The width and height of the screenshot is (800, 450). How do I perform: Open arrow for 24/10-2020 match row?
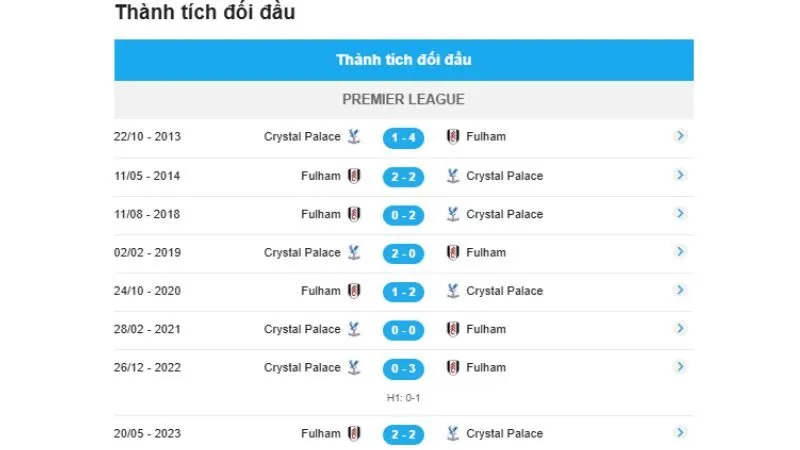pos(680,290)
